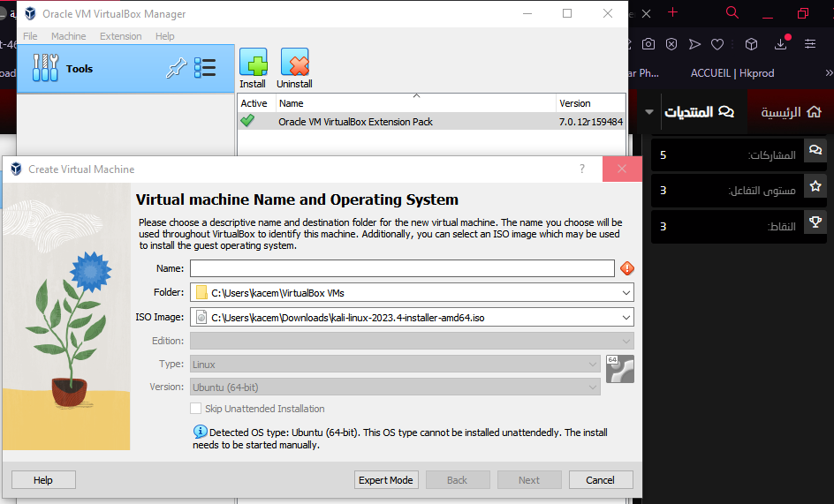Screen dimensions: 834x504
Task: Open the الرئيسية home tab
Action: coord(791,111)
